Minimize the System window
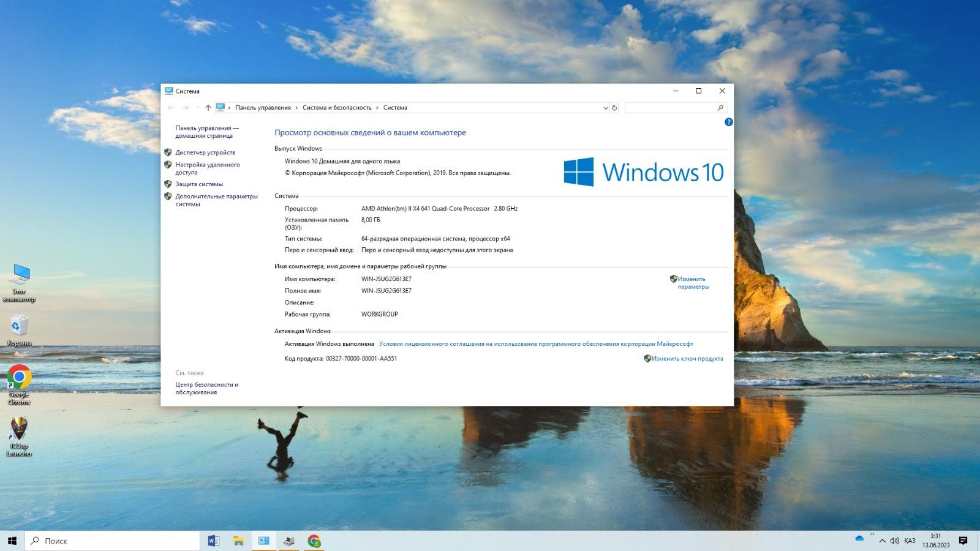Screen dimensions: 980x551 click(676, 91)
